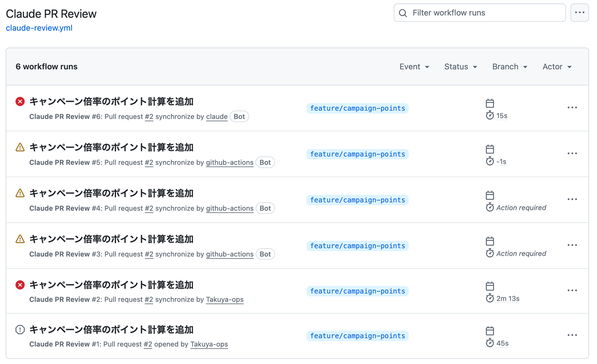Open the three-dot menu for run #6
The height and width of the screenshot is (364, 597).
point(572,108)
